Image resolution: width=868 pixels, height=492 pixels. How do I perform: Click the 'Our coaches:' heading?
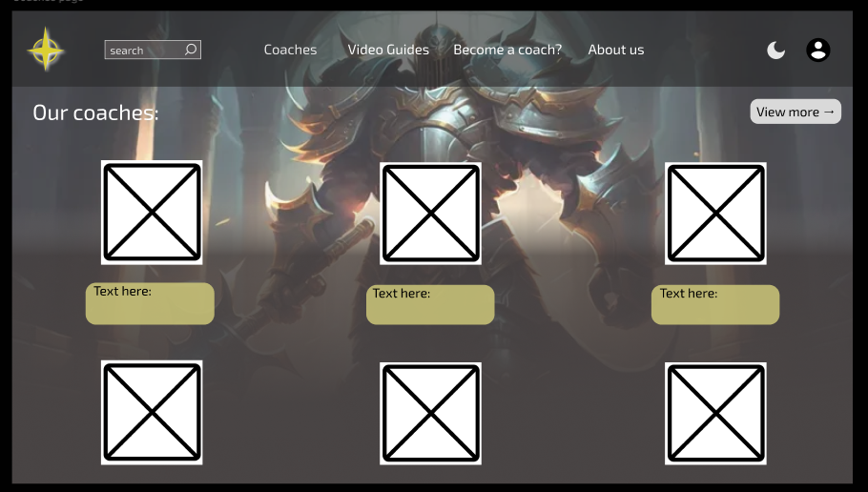pyautogui.click(x=95, y=113)
